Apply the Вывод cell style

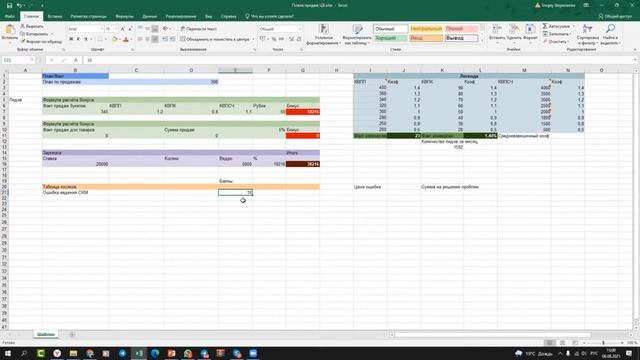coord(461,38)
